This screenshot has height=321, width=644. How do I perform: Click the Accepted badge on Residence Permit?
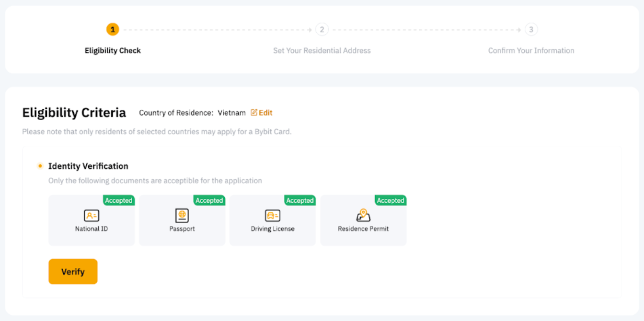coord(391,201)
